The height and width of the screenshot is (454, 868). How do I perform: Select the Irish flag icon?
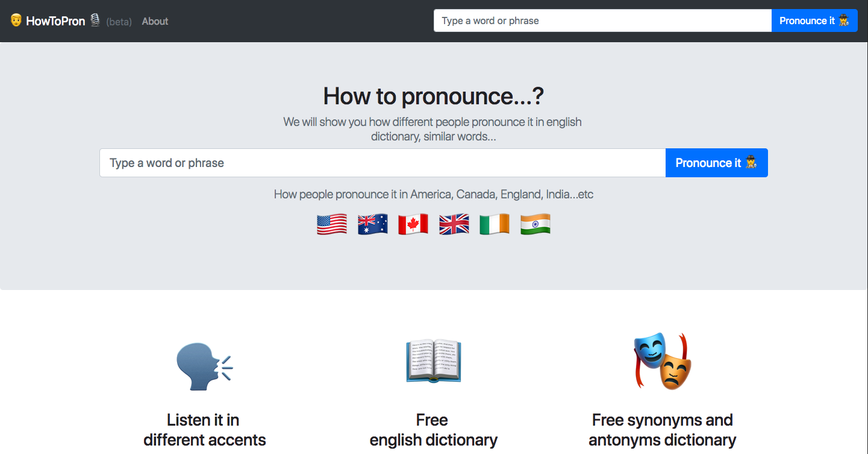(x=494, y=224)
